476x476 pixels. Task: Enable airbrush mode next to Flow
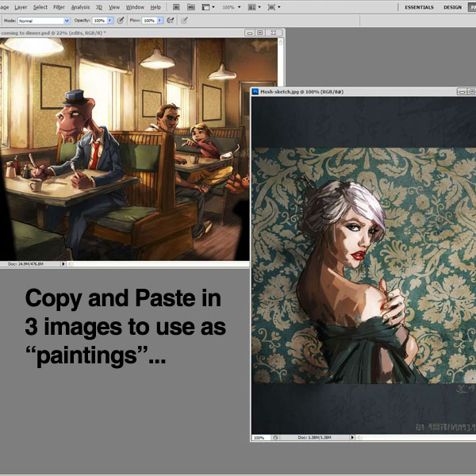(x=171, y=21)
